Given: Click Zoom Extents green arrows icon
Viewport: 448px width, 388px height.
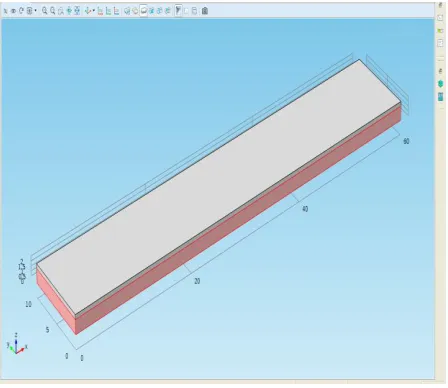Looking at the screenshot, I should coord(69,11).
